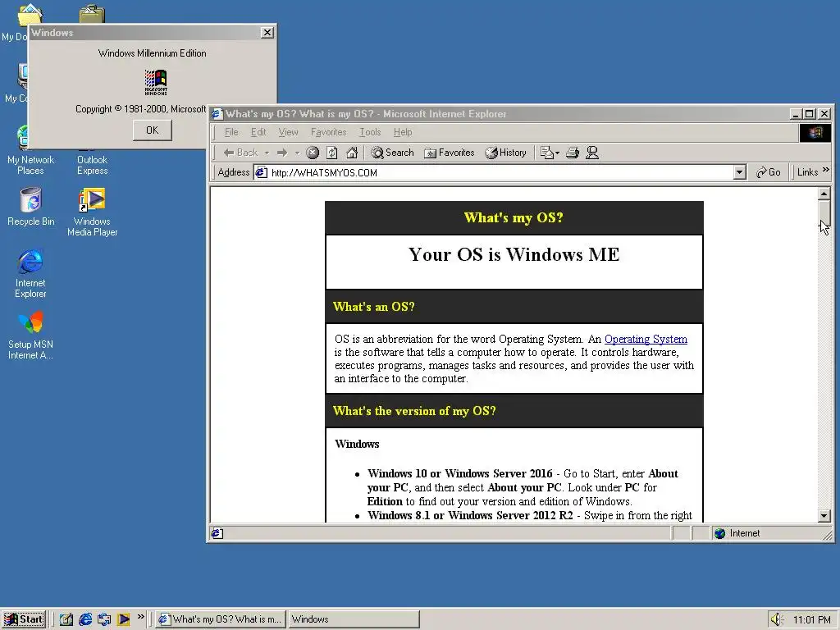This screenshot has width=840, height=630.
Task: Expand hidden Quick Launch icons chevron
Action: point(141,617)
